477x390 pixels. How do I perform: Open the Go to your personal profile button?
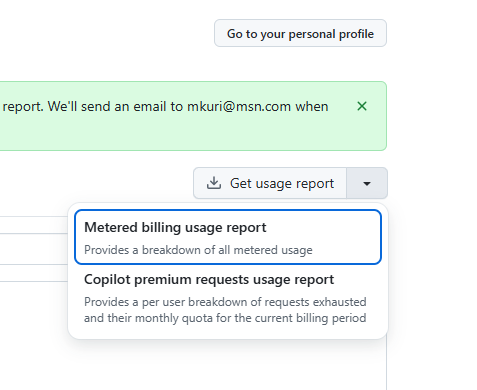pos(300,33)
